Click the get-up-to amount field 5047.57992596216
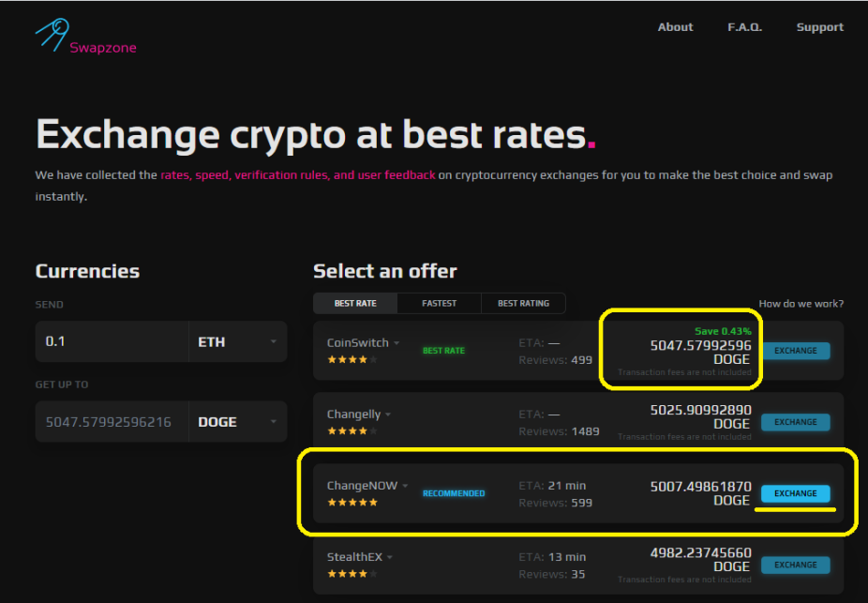 (112, 422)
